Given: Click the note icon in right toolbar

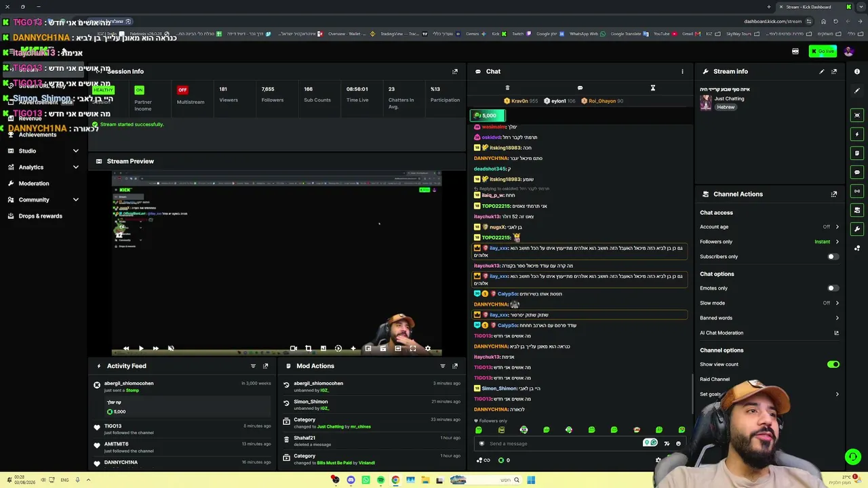Looking at the screenshot, I should pyautogui.click(x=857, y=153).
